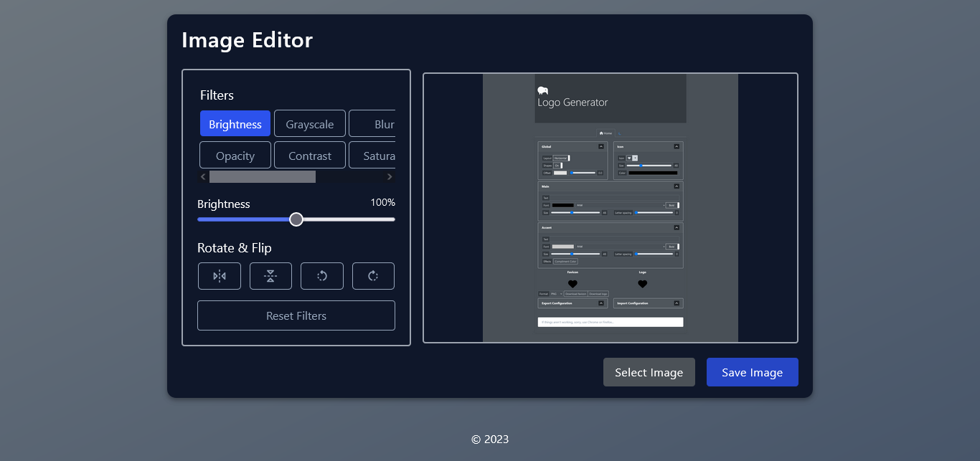Click the left arrow of the filter scrollbar
The width and height of the screenshot is (980, 461).
pos(203,176)
